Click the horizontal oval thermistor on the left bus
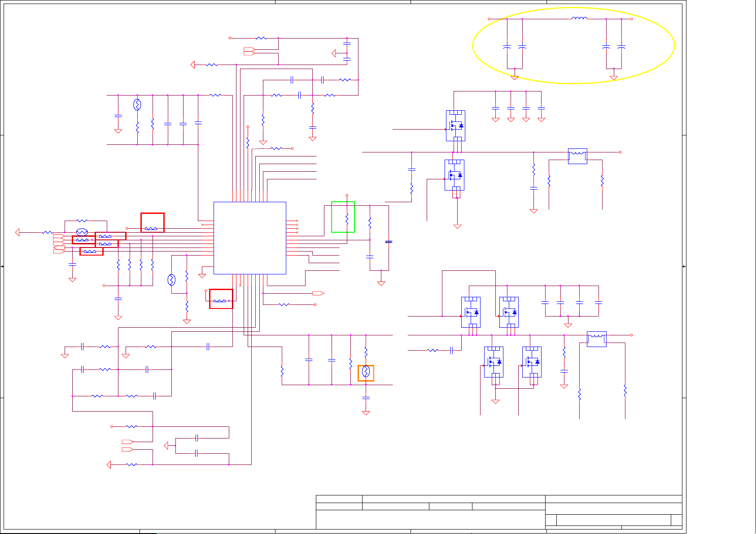756x534 pixels. [82, 232]
